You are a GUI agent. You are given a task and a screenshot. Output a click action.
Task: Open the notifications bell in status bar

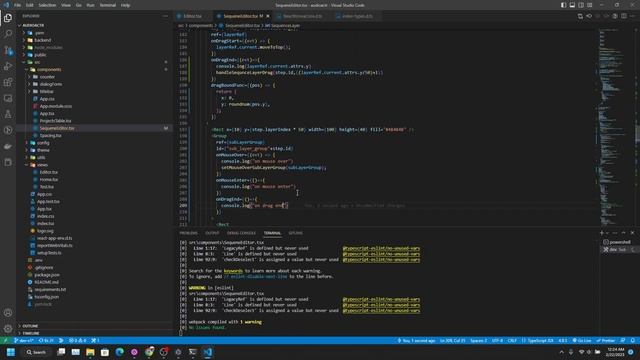click(632, 340)
